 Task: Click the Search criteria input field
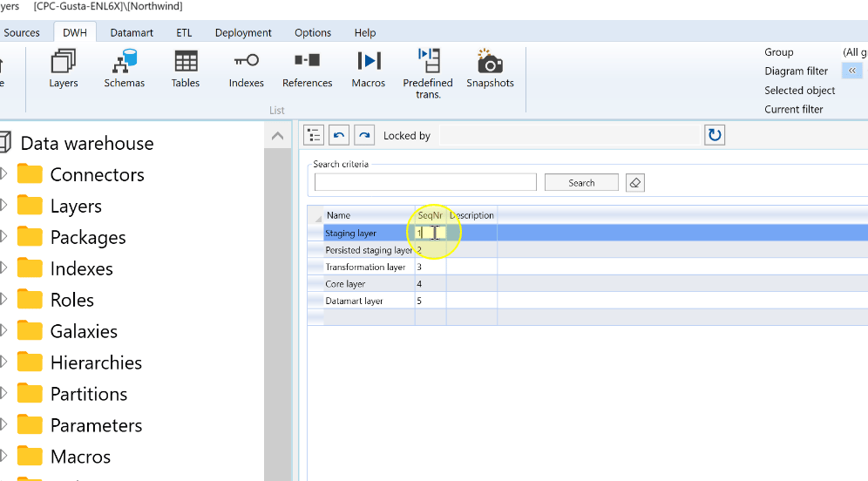tap(425, 182)
